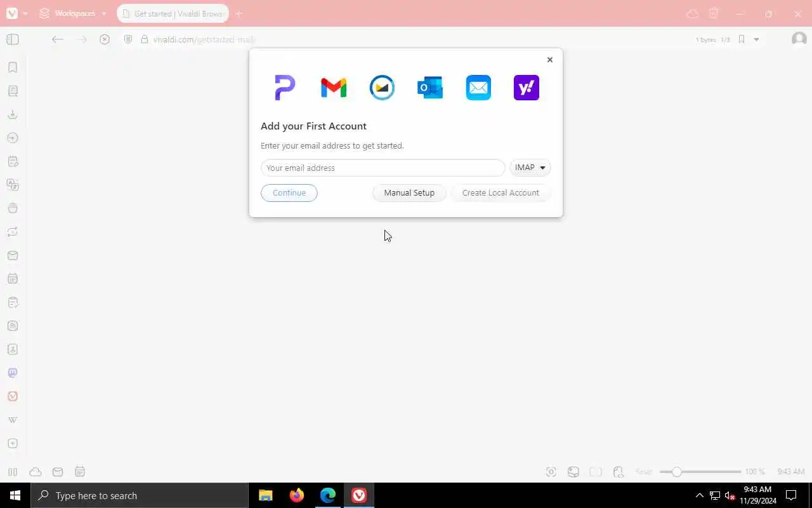This screenshot has width=812, height=508.
Task: Open synced tabs cloud icon in tab bar
Action: 693,13
